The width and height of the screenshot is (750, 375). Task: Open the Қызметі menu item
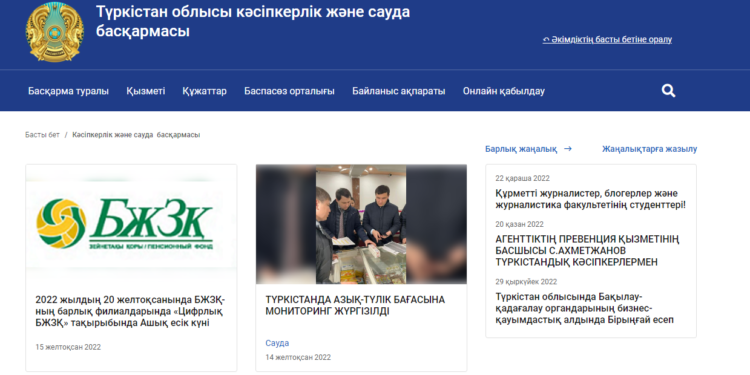[x=146, y=91]
